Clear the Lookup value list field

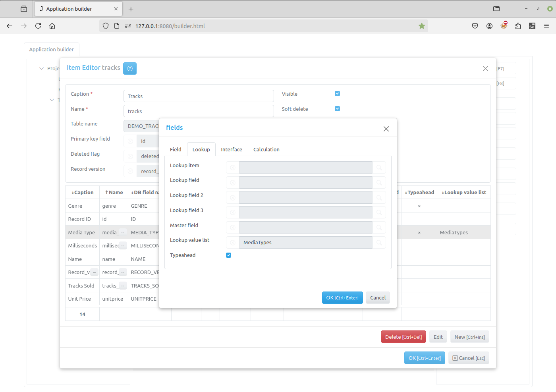click(233, 243)
